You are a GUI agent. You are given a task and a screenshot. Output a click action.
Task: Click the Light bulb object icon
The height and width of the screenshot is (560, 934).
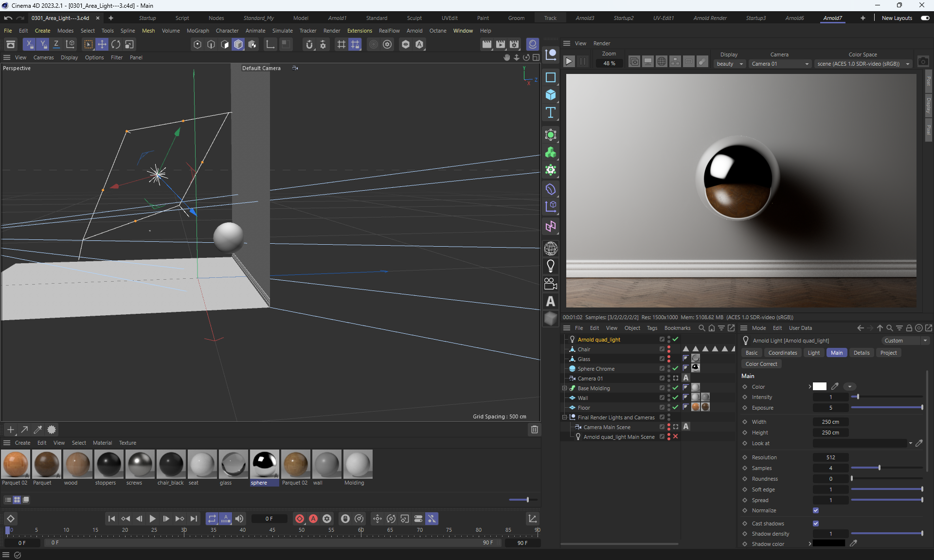pyautogui.click(x=551, y=266)
